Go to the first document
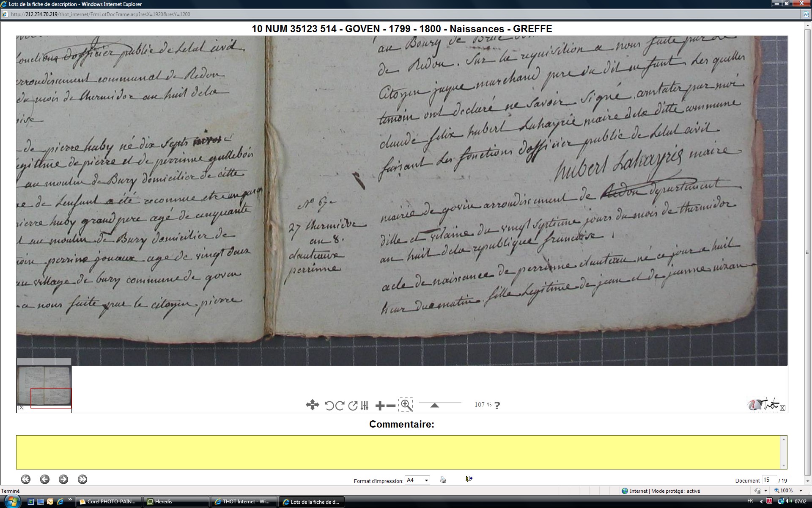 [26, 479]
